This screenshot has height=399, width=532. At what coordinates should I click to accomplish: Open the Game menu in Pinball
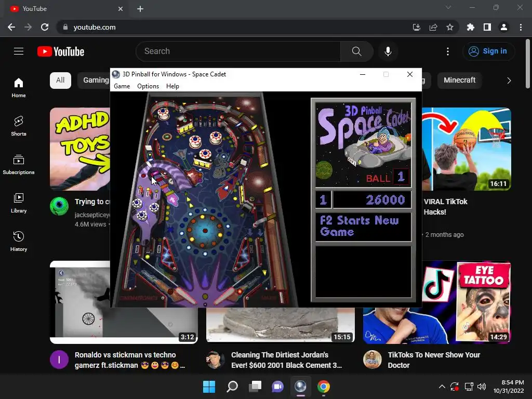coord(122,86)
